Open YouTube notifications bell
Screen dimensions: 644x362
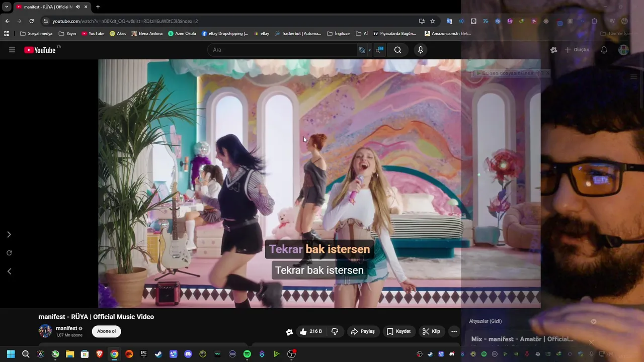coord(604,50)
